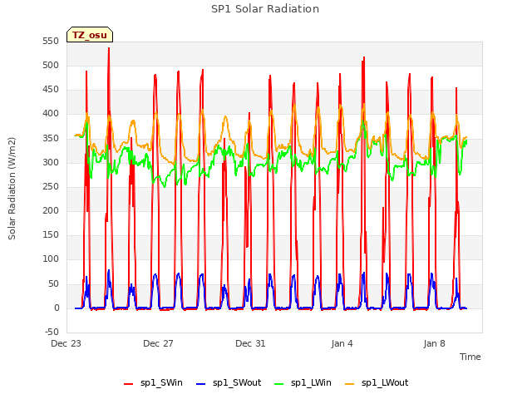Click the 300 y-axis tick label

point(51,163)
